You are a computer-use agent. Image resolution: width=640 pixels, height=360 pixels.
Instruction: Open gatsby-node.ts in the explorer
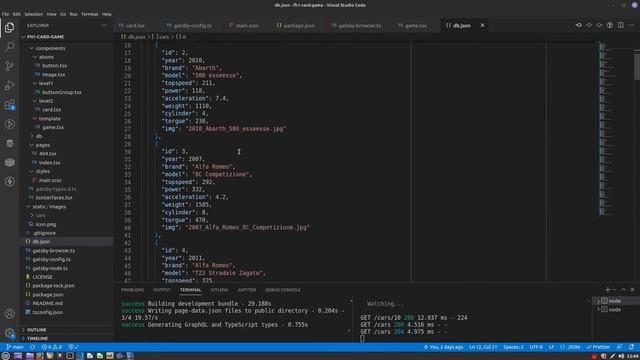50,268
